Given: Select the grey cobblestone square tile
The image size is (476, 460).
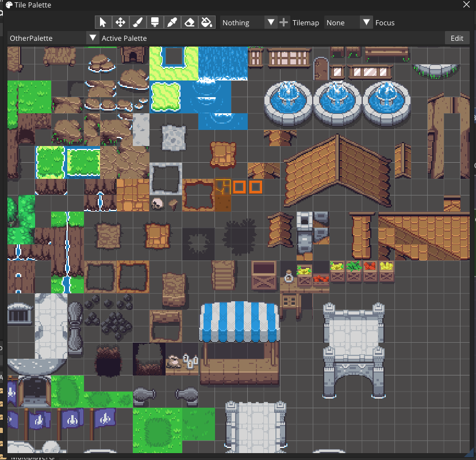Looking at the screenshot, I should 174,138.
